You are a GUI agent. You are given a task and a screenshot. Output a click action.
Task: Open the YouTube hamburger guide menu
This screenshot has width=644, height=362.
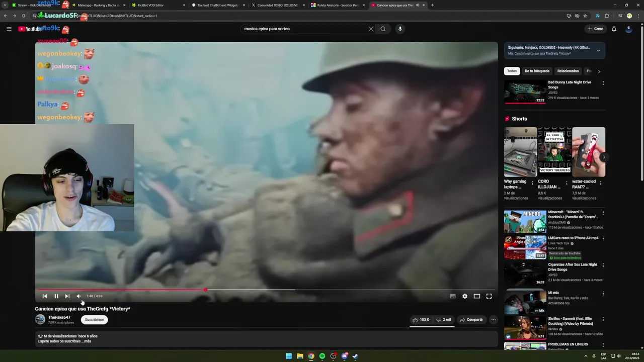click(x=9, y=29)
